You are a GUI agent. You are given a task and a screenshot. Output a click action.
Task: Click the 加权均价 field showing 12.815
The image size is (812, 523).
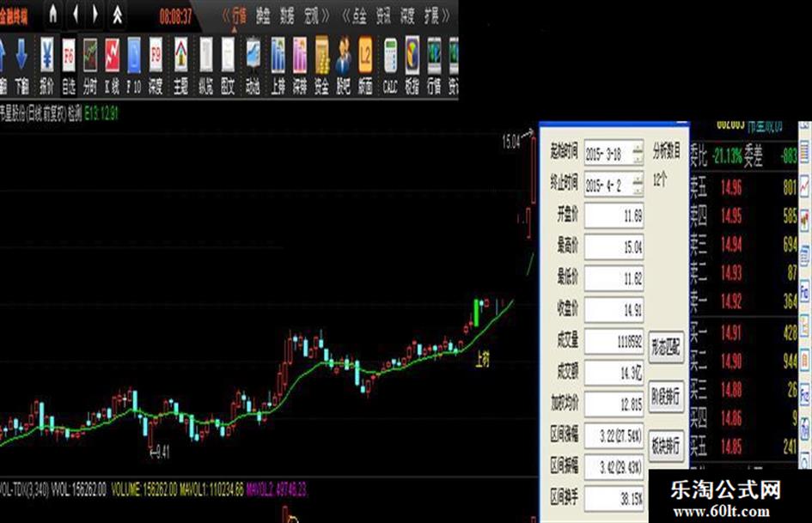click(614, 404)
